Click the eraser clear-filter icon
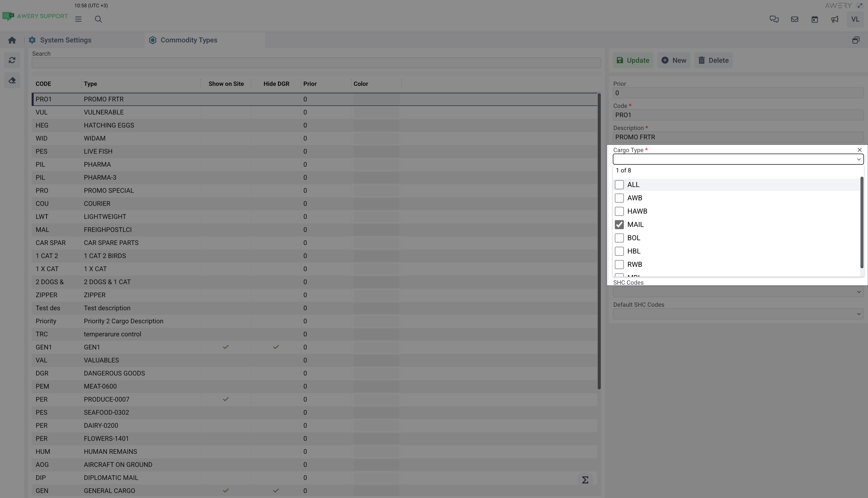The width and height of the screenshot is (868, 498). (x=12, y=80)
